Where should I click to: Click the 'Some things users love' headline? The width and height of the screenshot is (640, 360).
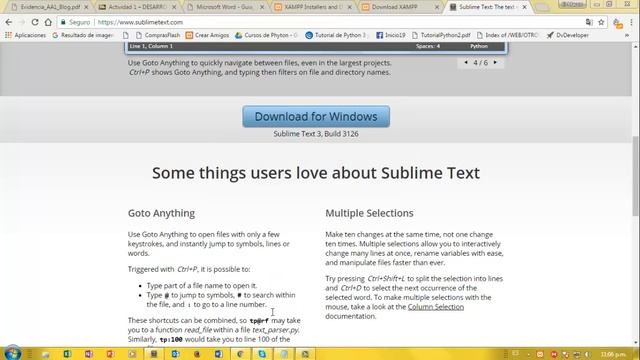(x=316, y=173)
